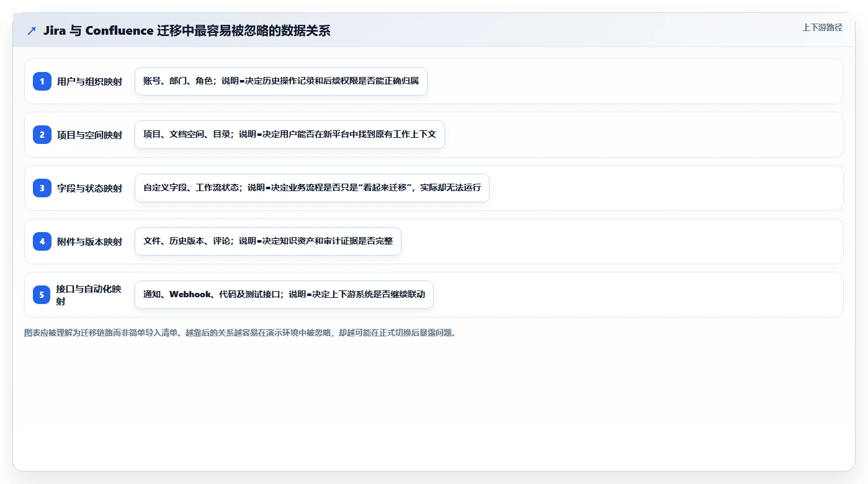Select the '用户与组织映射' label
868x484 pixels.
[89, 81]
